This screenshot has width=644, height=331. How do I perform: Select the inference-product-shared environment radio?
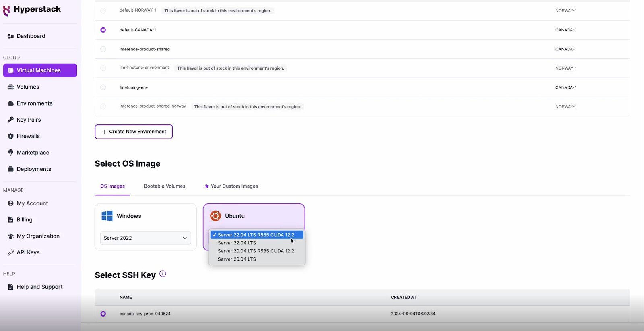103,49
